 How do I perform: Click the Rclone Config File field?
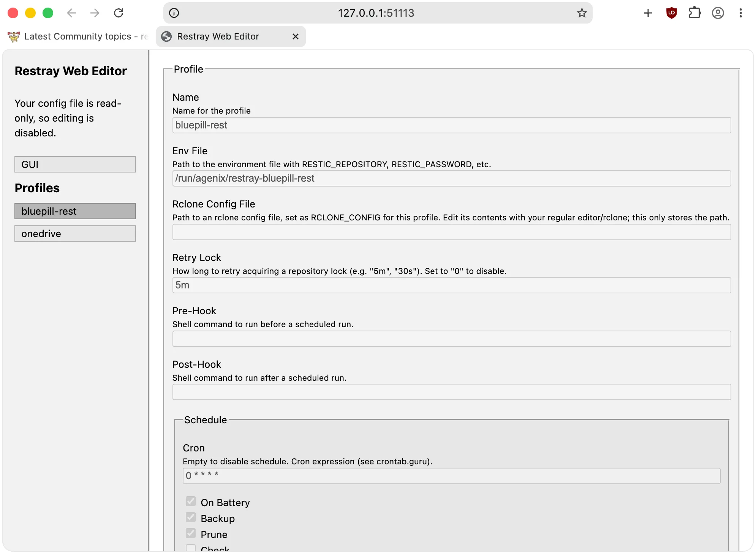(452, 232)
